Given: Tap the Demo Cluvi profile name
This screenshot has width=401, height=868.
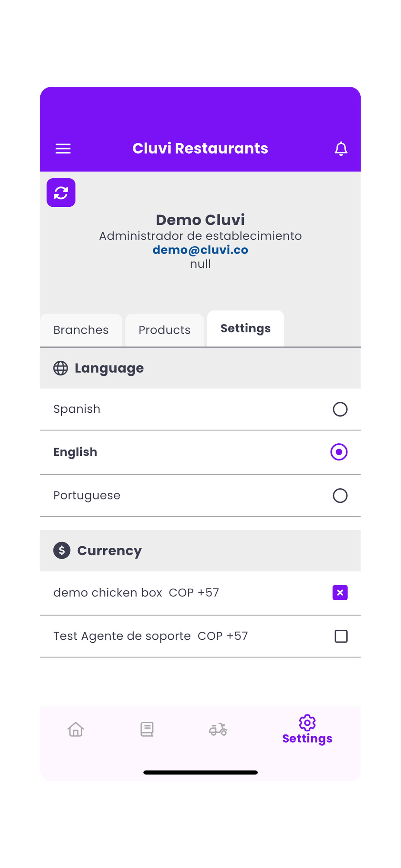Looking at the screenshot, I should [200, 220].
